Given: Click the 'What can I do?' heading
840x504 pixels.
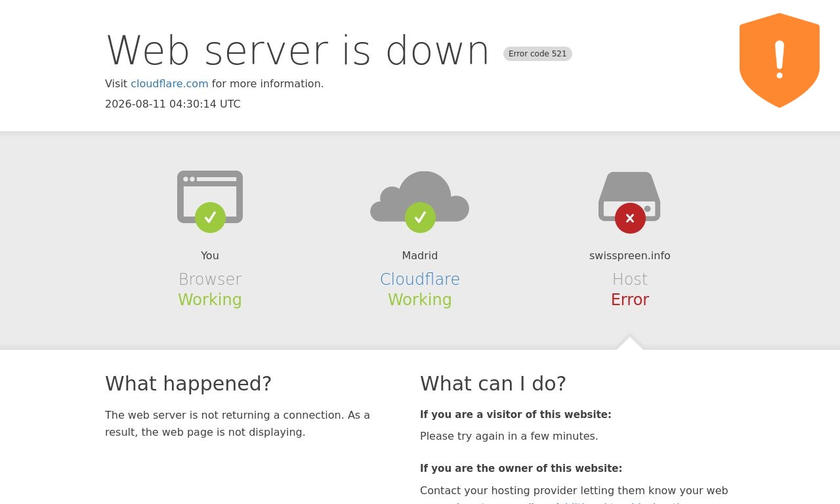Looking at the screenshot, I should pyautogui.click(x=493, y=384).
